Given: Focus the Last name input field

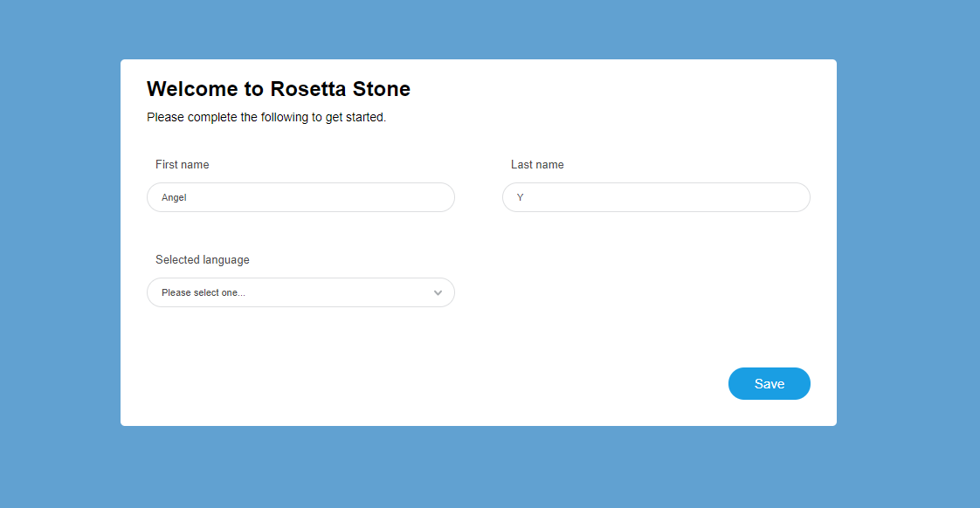Looking at the screenshot, I should click(x=656, y=197).
